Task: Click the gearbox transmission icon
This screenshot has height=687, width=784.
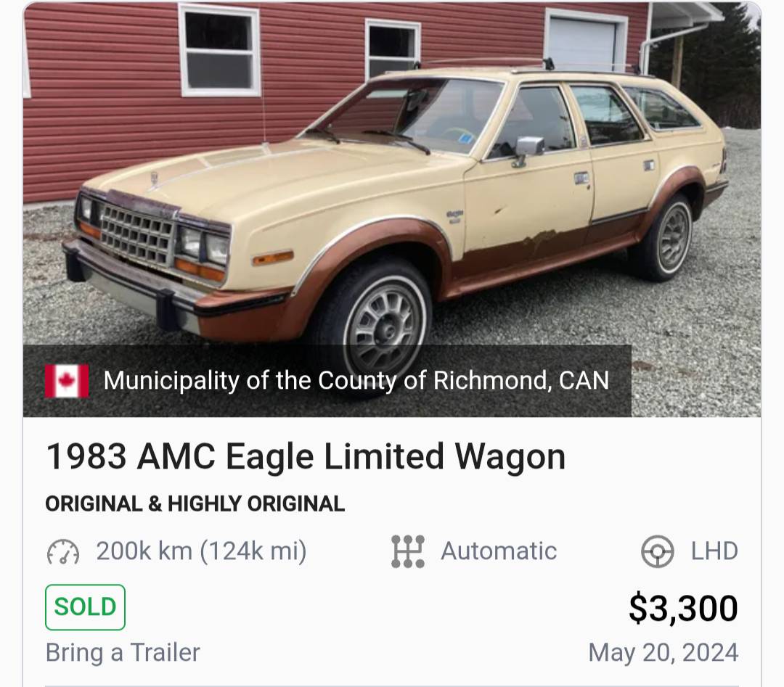Action: click(407, 551)
